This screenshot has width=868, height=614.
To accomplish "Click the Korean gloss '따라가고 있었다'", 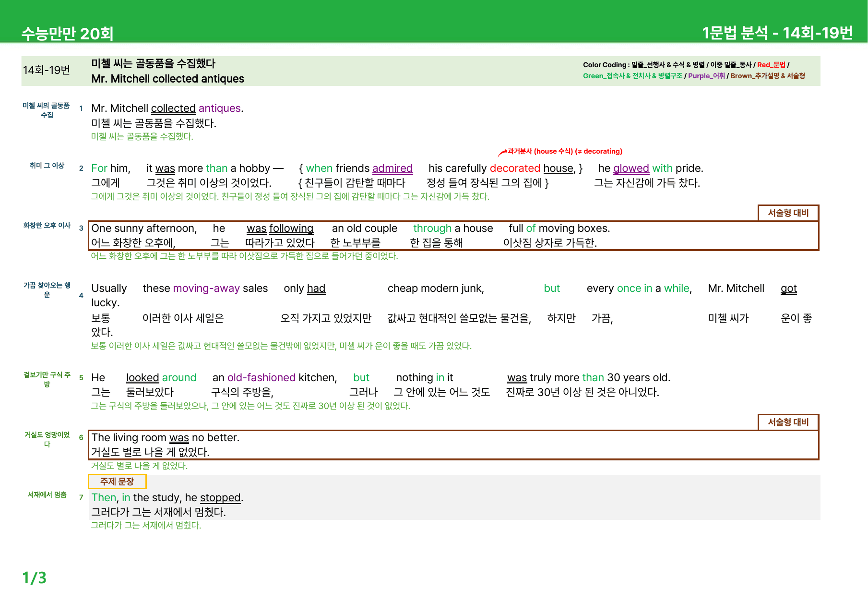I will [x=280, y=243].
